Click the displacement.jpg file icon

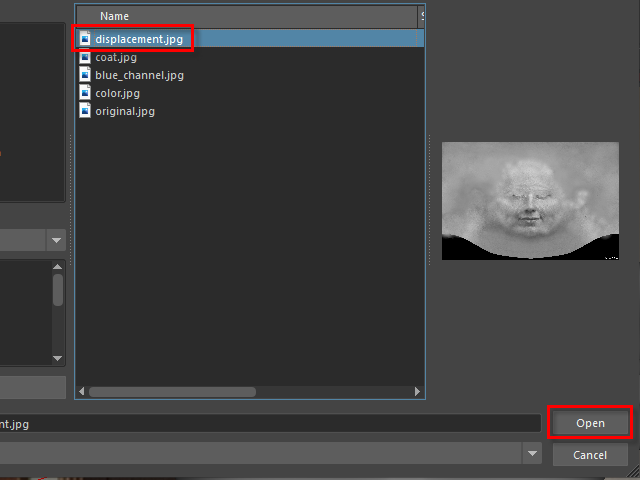click(x=86, y=39)
